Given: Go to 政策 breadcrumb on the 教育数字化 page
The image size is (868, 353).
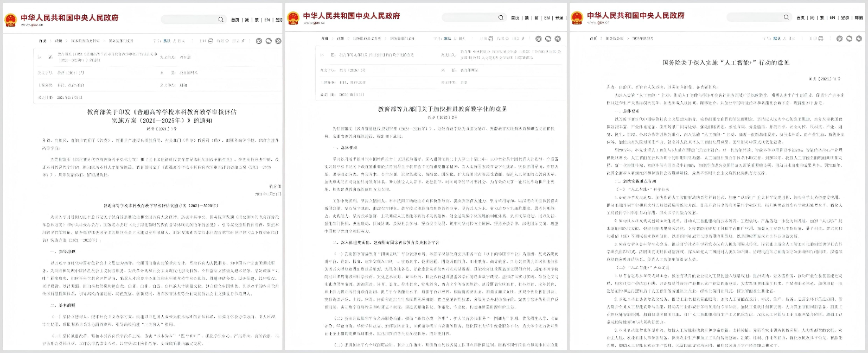Looking at the screenshot, I should tap(341, 39).
